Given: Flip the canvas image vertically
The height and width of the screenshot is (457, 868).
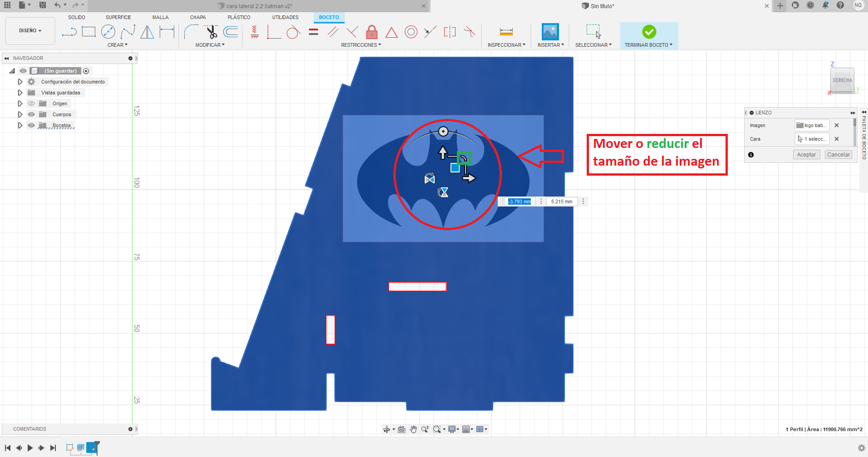Looking at the screenshot, I should pos(443,192).
